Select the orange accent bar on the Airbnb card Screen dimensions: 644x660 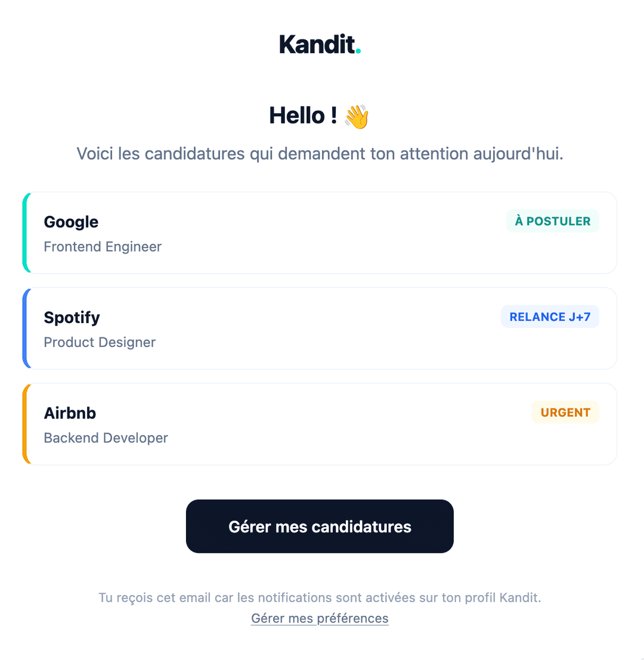pos(25,423)
